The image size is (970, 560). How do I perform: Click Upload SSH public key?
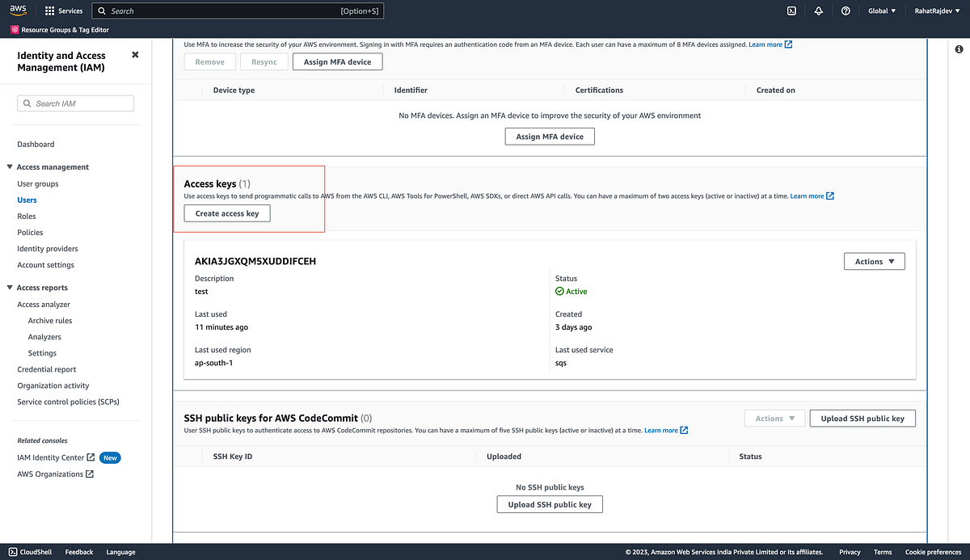click(862, 418)
